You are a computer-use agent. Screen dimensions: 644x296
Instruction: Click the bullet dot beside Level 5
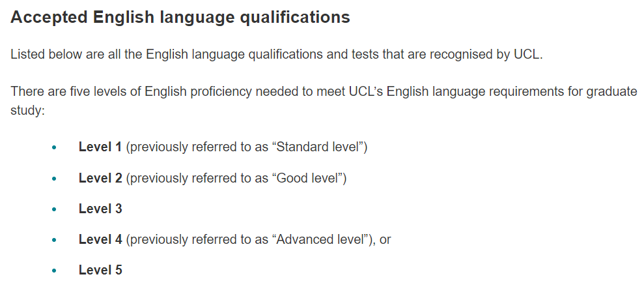(x=54, y=271)
